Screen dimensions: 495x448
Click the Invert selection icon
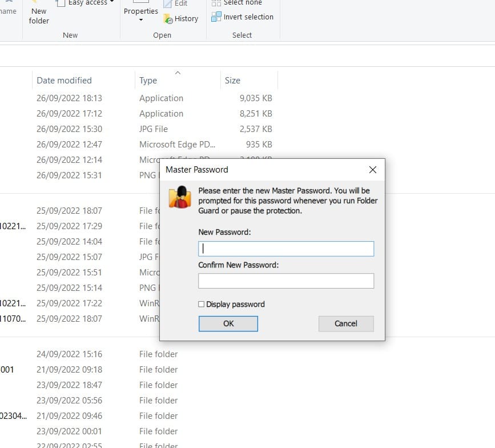click(x=216, y=17)
